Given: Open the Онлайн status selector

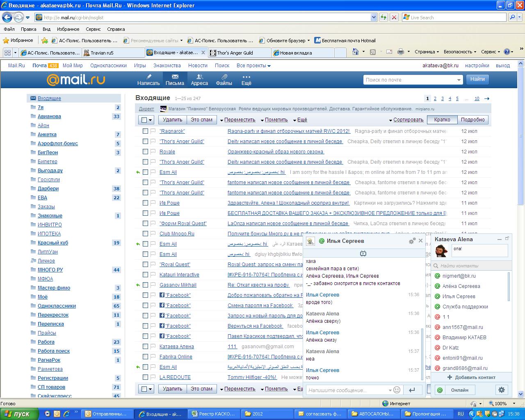Looking at the screenshot, I should click(x=454, y=390).
